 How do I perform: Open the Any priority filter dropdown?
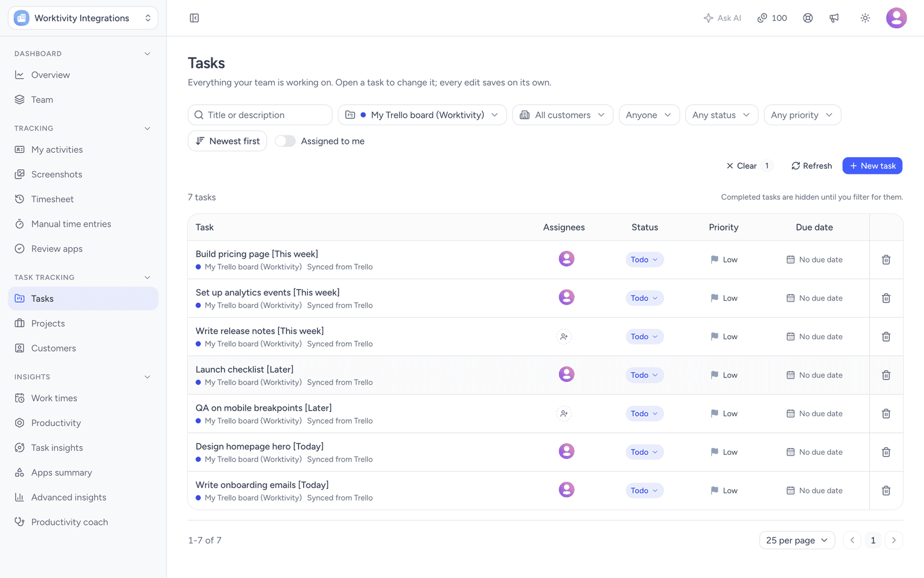point(802,115)
